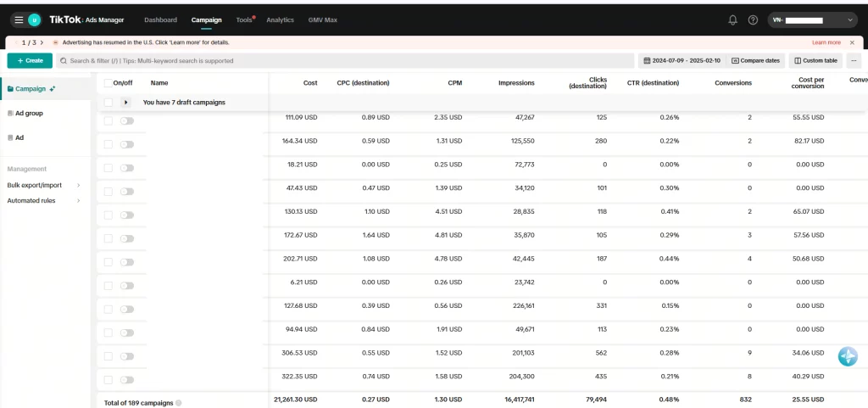868x408 pixels.
Task: Switch on the campaign costing 130.13 USD
Action: (x=127, y=215)
